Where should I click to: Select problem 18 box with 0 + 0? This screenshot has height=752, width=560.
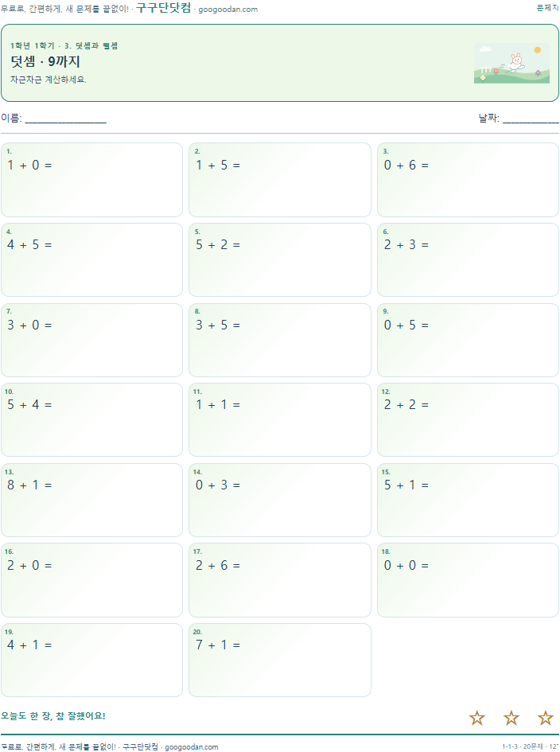click(x=468, y=580)
